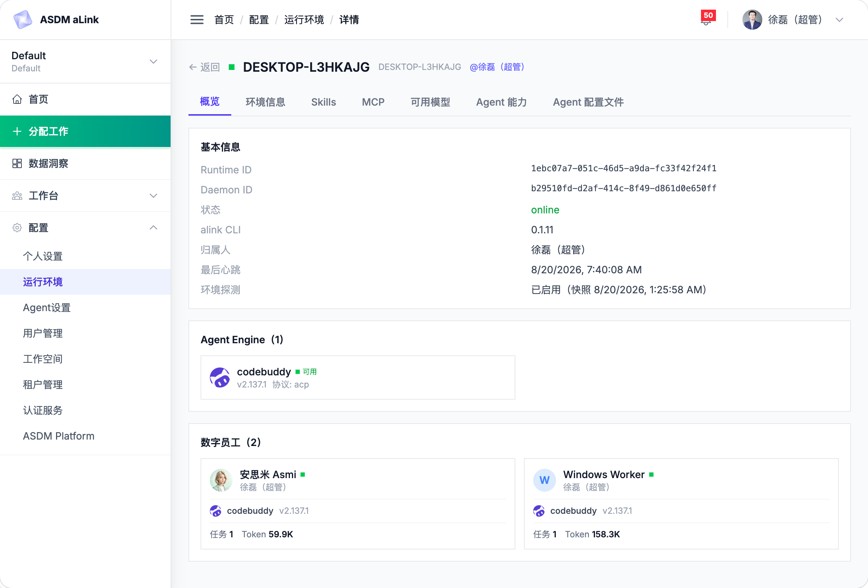
Task: Click the Runtime ID value 1ebc07a7-051c...
Action: tap(624, 168)
